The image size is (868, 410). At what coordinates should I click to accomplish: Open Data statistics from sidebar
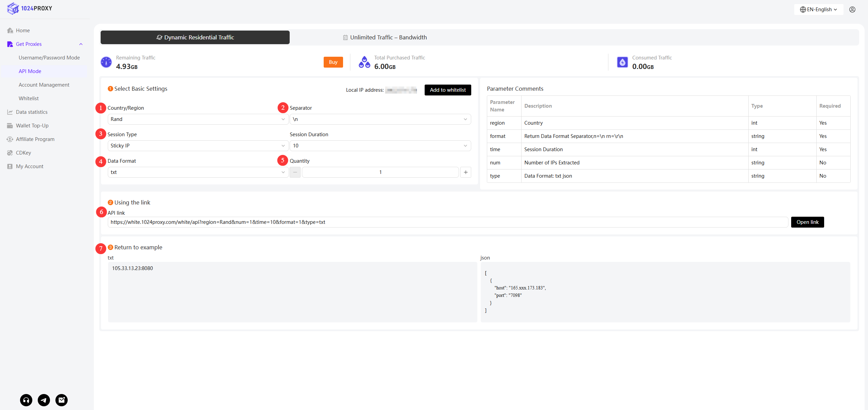32,112
